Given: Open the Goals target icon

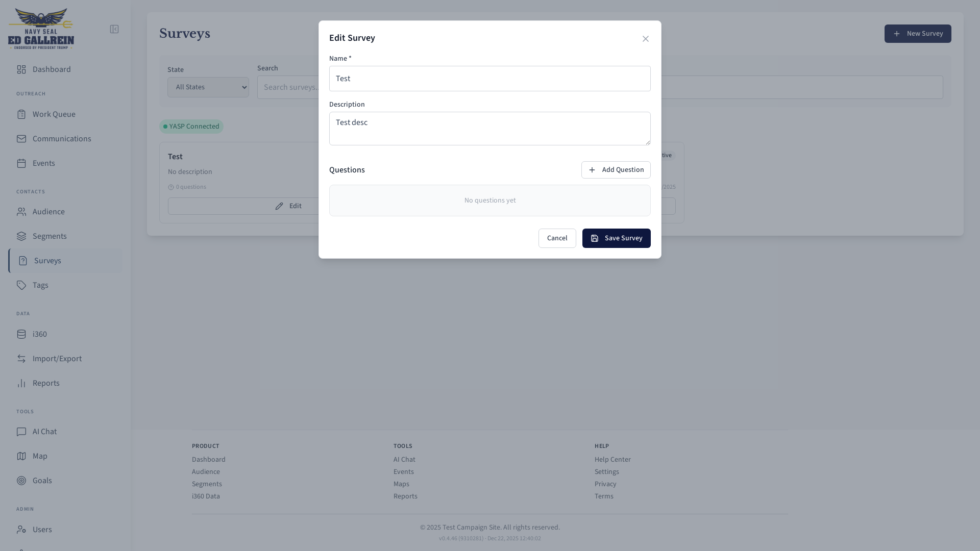Looking at the screenshot, I should 21,481.
